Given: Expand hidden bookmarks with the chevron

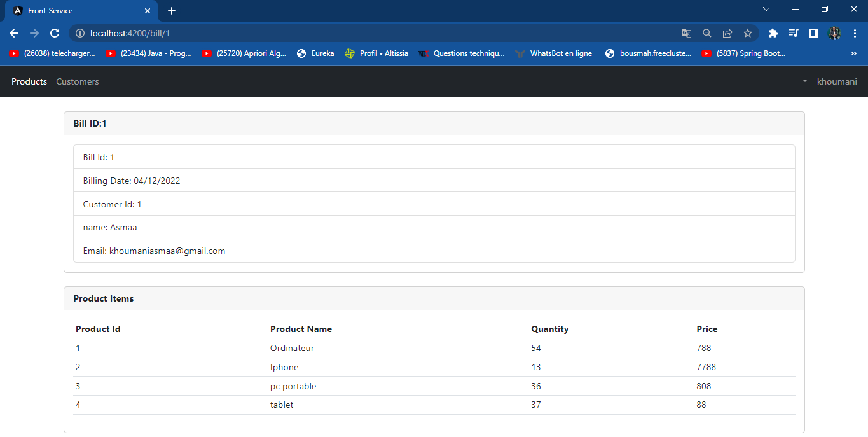Looking at the screenshot, I should pyautogui.click(x=854, y=53).
